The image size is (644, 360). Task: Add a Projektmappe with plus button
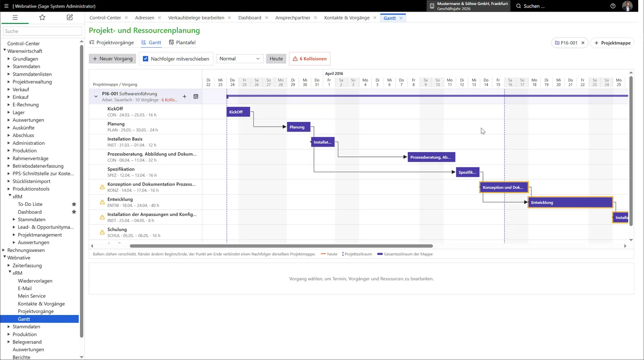612,43
